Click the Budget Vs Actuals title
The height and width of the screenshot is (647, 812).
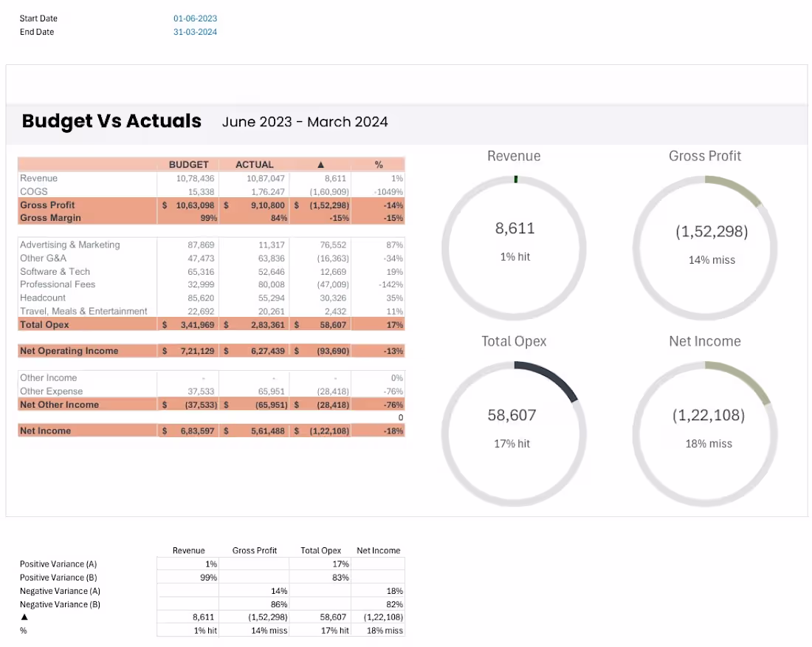tap(111, 121)
